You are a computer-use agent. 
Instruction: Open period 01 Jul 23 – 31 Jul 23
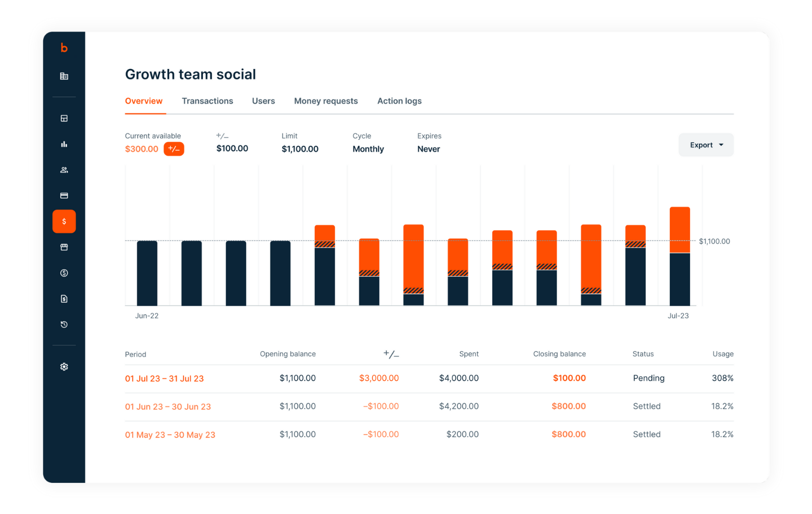(164, 378)
